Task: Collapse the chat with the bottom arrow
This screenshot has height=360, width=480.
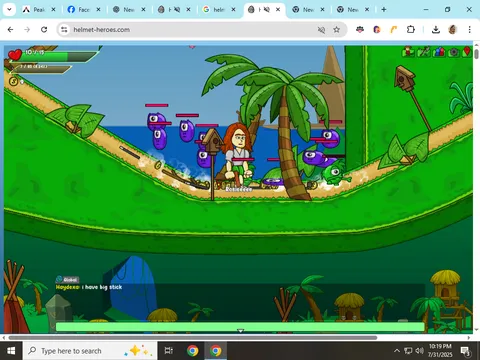Action: pyautogui.click(x=240, y=331)
